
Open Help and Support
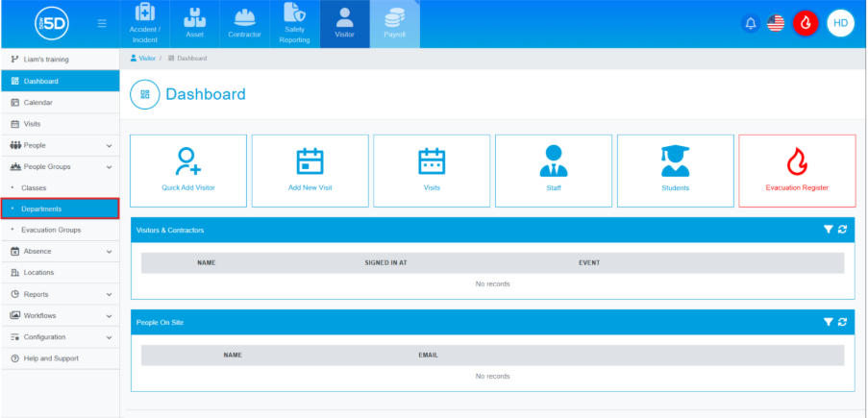click(x=50, y=358)
